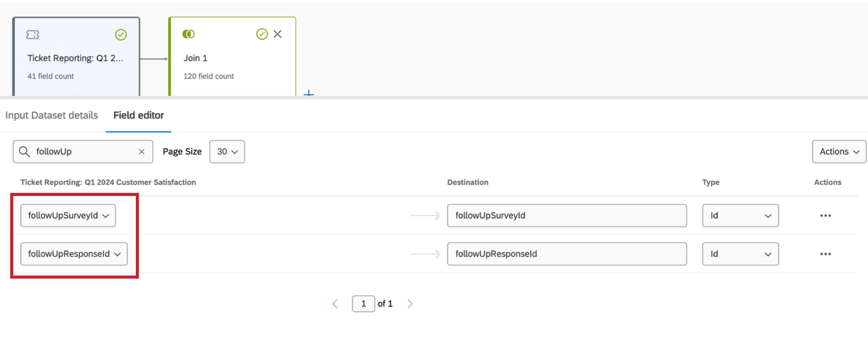
Task: Open the Actions button menu
Action: [839, 152]
